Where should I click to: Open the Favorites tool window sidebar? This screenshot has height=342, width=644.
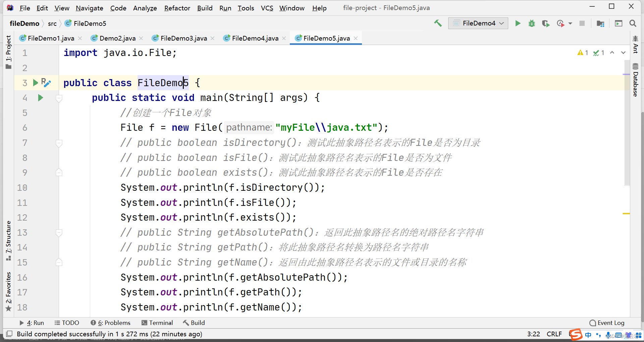click(8, 292)
